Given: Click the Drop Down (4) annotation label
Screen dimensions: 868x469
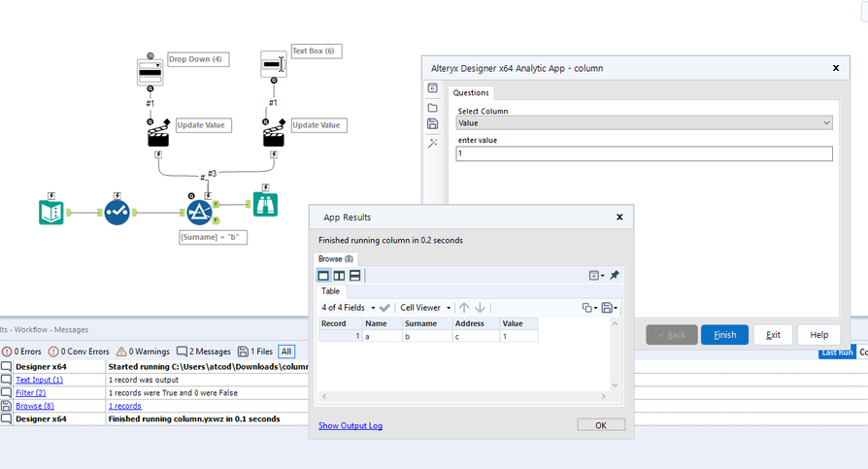Looking at the screenshot, I should point(198,59).
